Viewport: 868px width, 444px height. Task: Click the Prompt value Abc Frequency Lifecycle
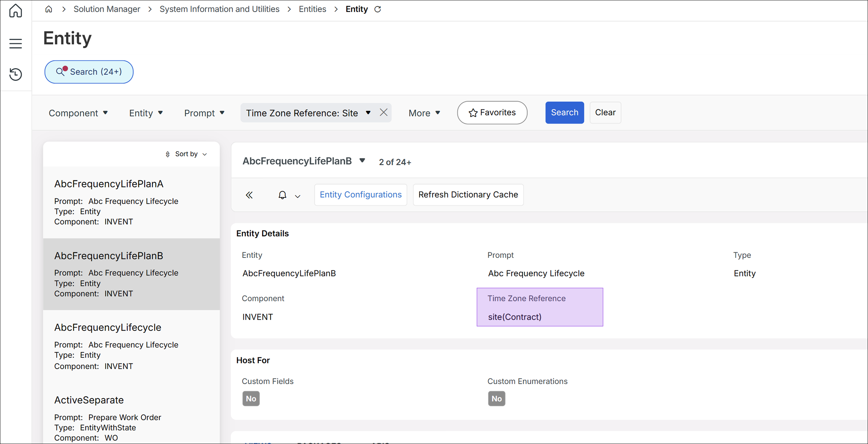[536, 273]
